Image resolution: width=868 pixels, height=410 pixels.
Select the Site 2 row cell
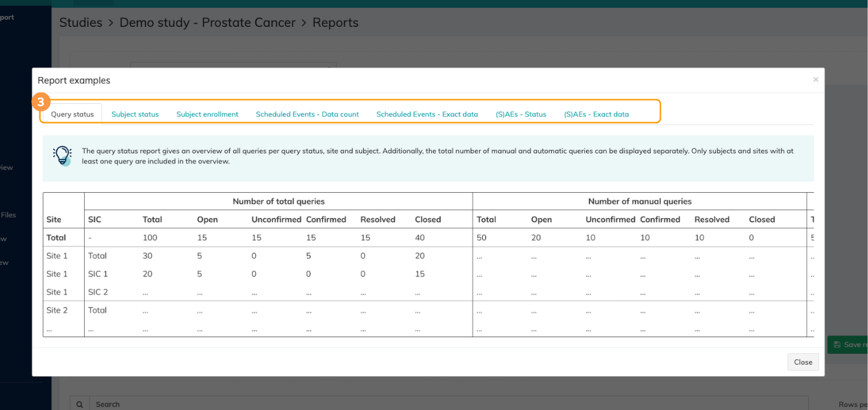[x=57, y=310]
